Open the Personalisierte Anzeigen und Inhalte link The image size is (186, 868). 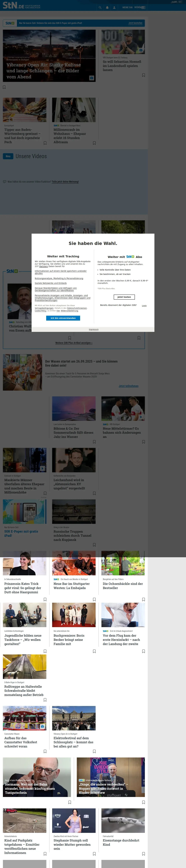62,298
